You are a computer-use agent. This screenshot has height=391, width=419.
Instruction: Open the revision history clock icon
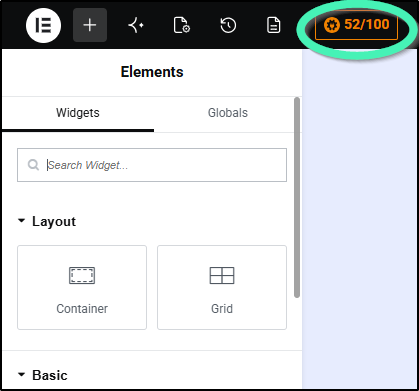pos(228,25)
